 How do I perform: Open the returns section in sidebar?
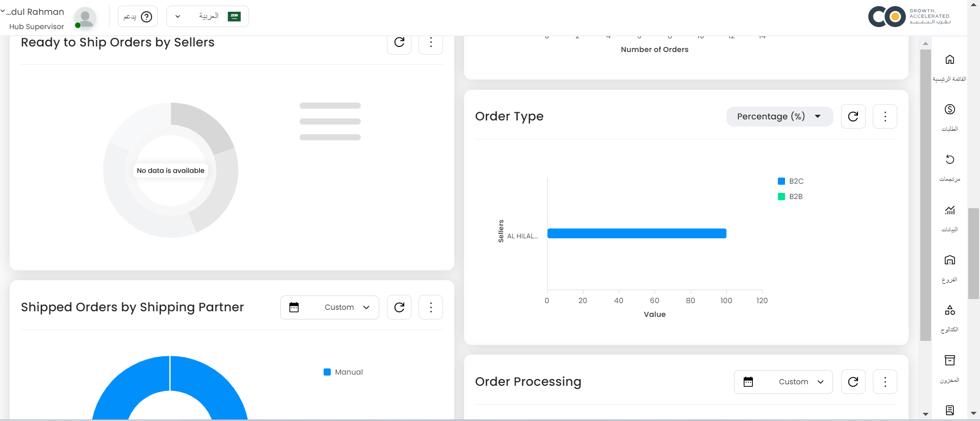click(949, 167)
